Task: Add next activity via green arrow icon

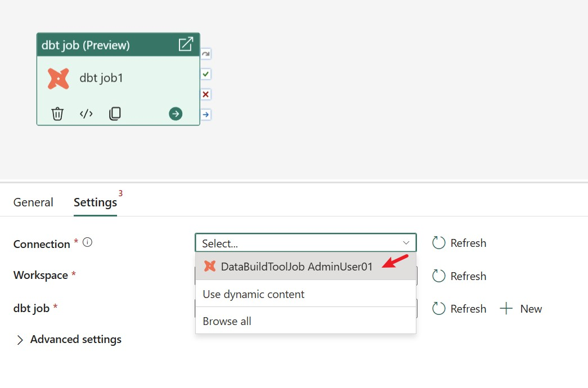Action: (175, 113)
